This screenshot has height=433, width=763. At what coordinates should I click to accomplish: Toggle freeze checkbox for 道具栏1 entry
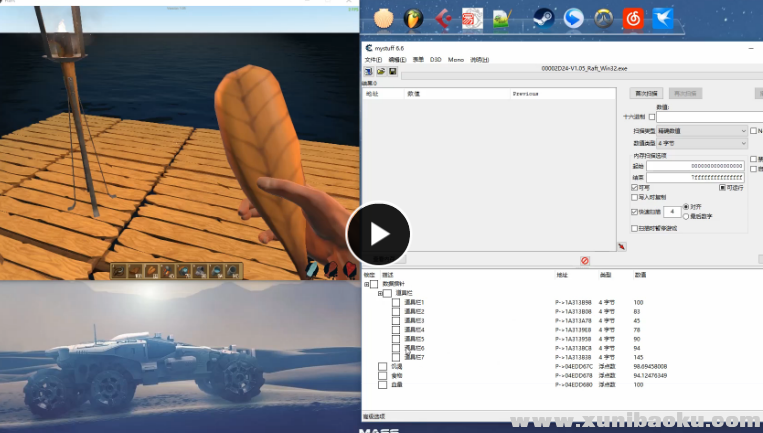coord(396,302)
